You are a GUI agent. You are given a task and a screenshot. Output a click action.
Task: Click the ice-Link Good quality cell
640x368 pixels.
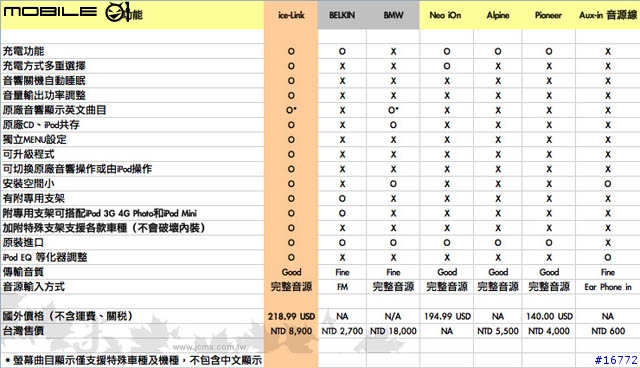[x=291, y=272]
